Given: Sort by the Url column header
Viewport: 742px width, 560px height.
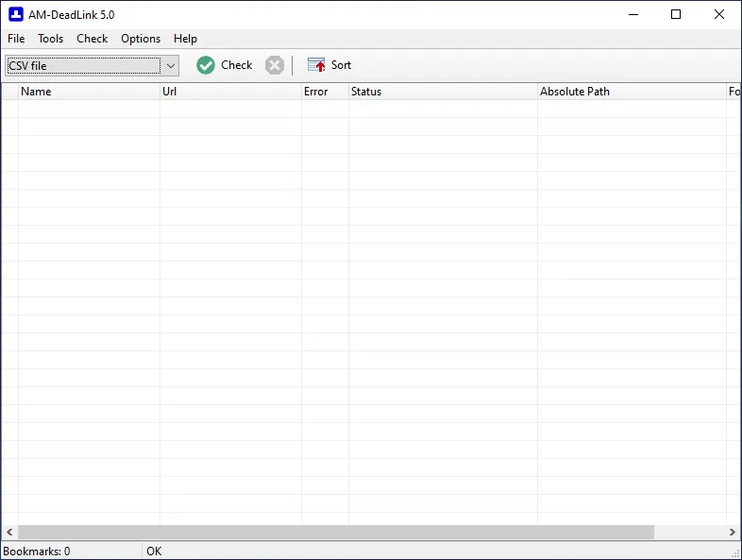Looking at the screenshot, I should click(x=230, y=92).
